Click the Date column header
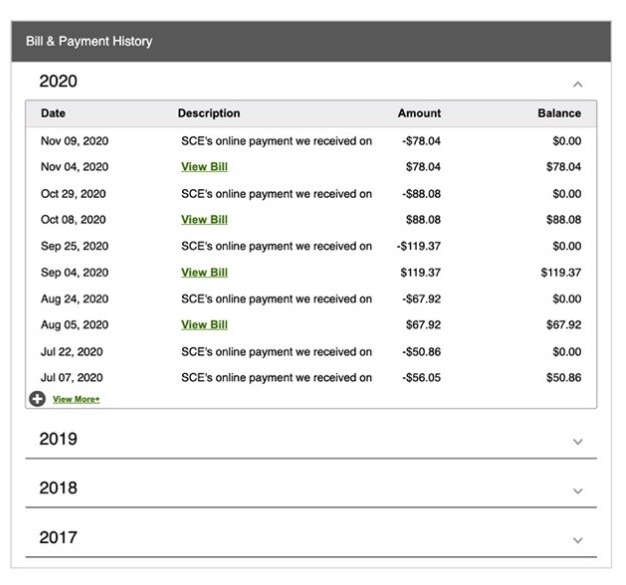Screen dimensions: 626x585 (x=53, y=114)
